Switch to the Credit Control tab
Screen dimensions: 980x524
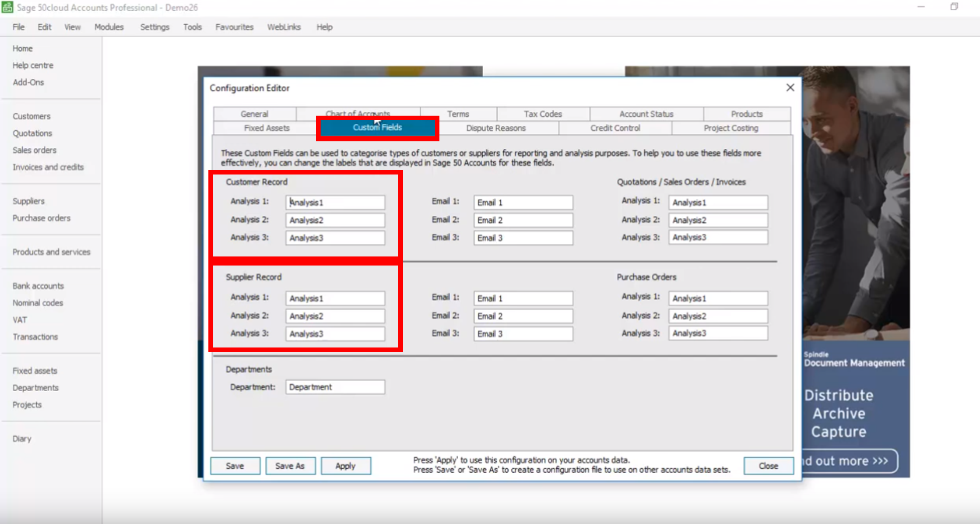[x=615, y=128]
